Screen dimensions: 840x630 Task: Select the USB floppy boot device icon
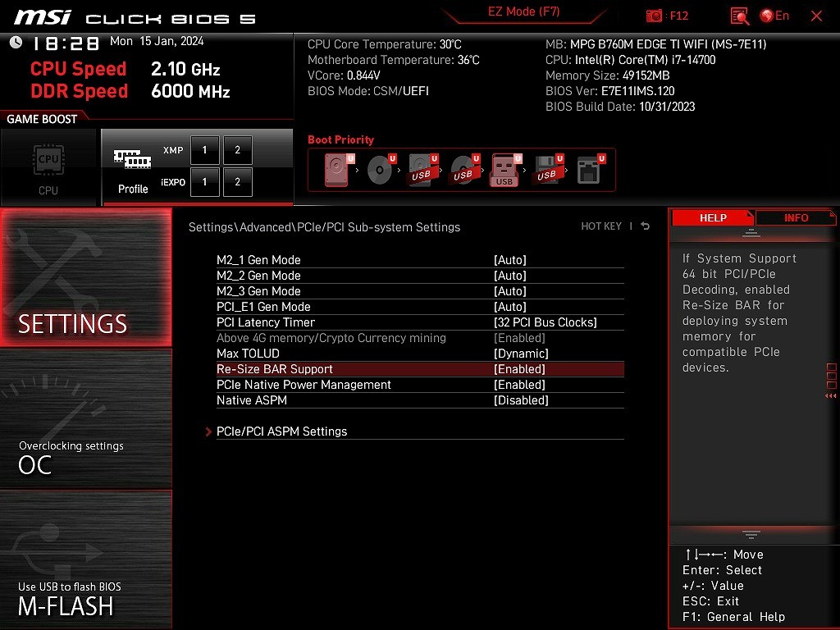(548, 169)
